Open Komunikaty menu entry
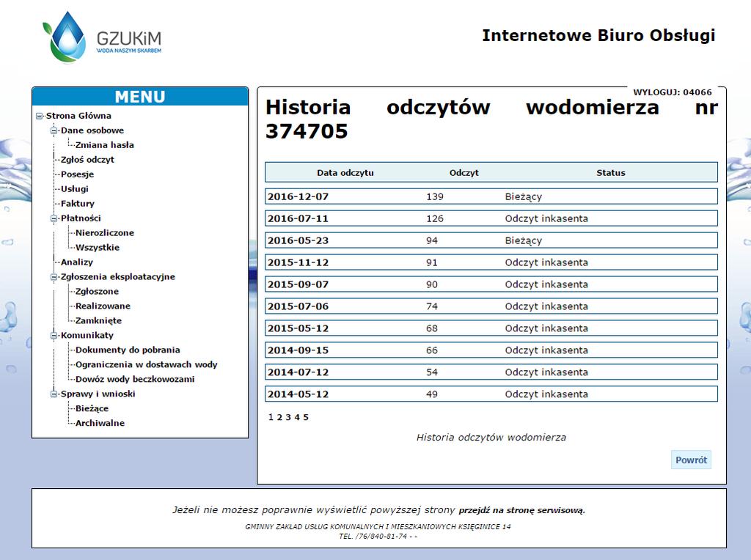This screenshot has height=560, width=751. (x=87, y=336)
